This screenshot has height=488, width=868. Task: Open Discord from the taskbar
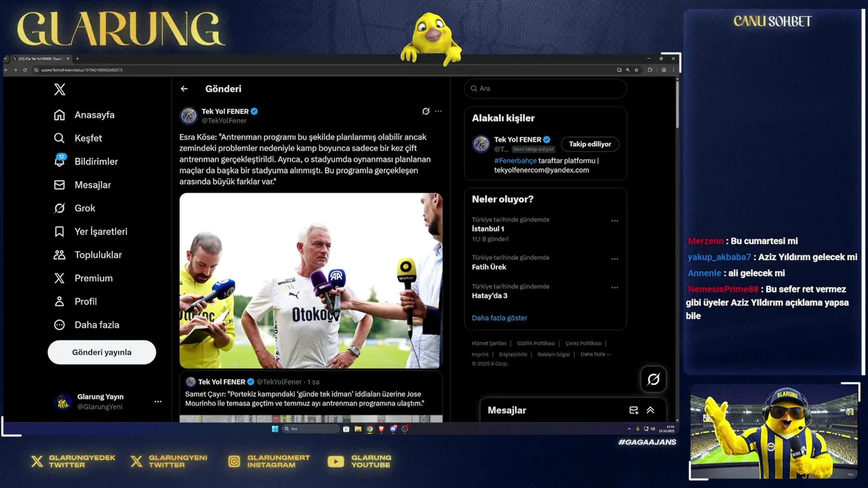pos(393,429)
